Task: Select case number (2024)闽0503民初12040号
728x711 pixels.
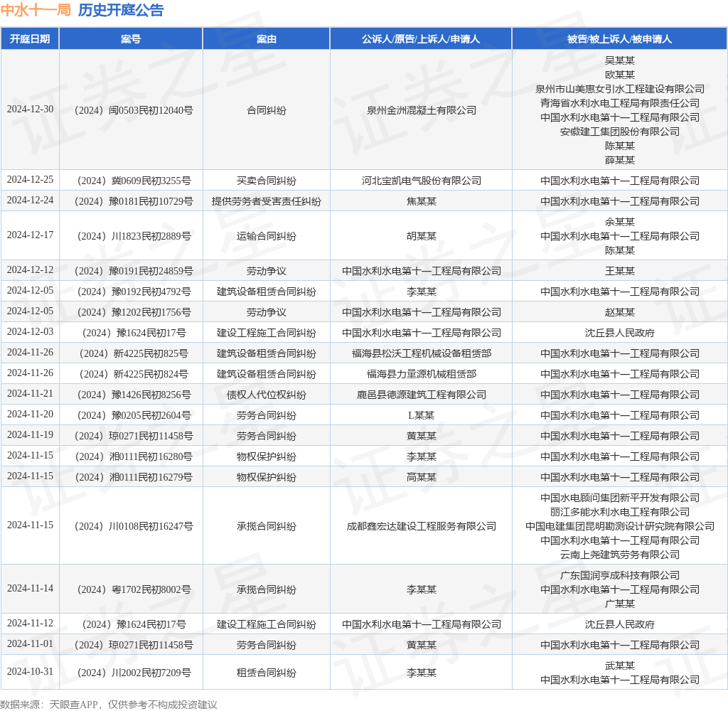Action: pyautogui.click(x=134, y=110)
